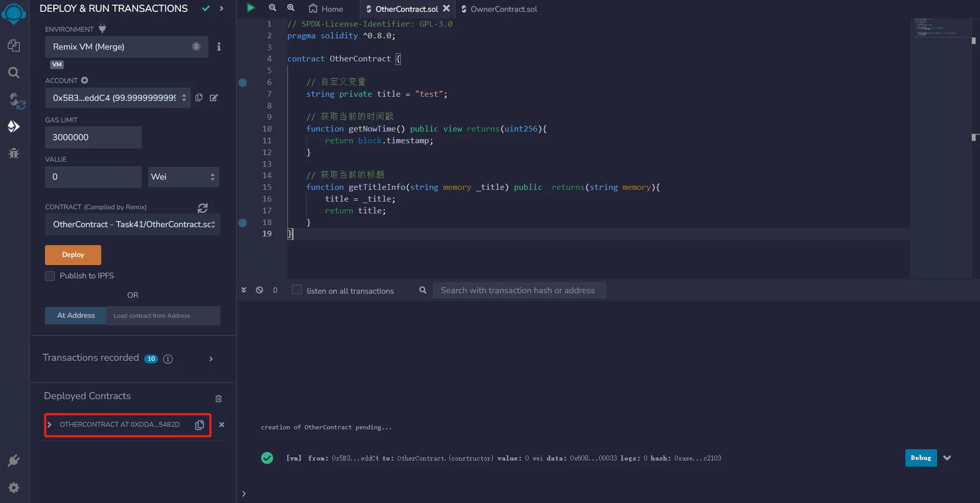This screenshot has height=503, width=980.
Task: Click the environment info icon
Action: pos(219,47)
